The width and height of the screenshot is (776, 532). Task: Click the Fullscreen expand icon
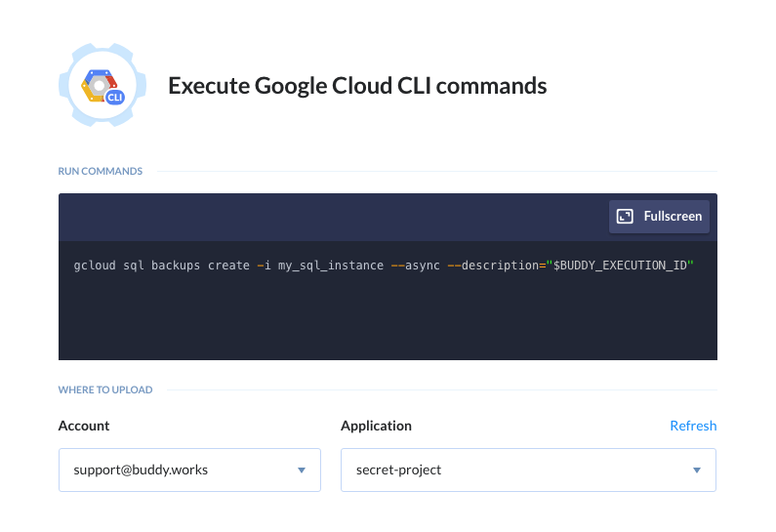pyautogui.click(x=625, y=217)
